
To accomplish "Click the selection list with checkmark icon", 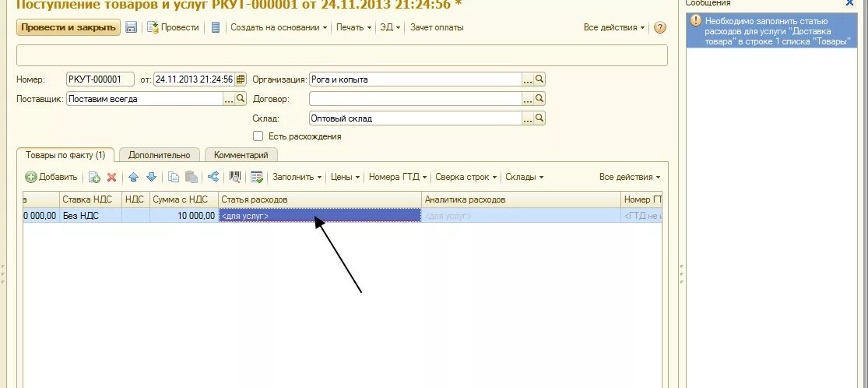I will pyautogui.click(x=256, y=177).
